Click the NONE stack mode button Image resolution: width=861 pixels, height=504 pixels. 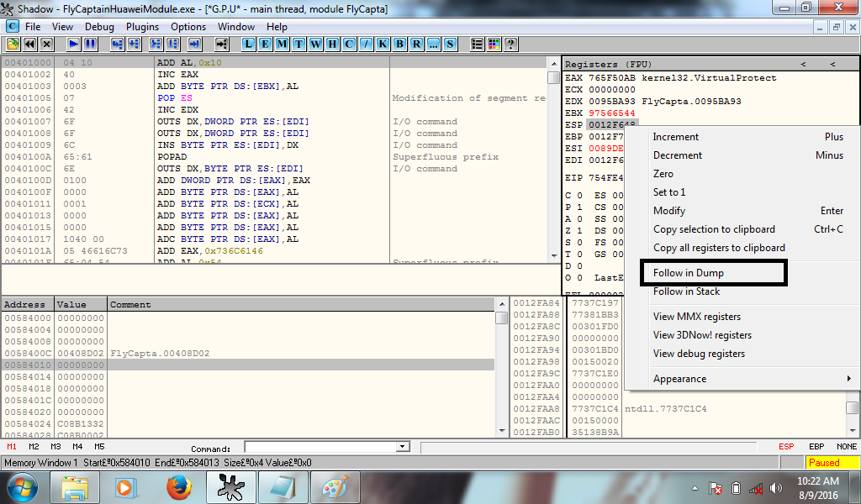click(x=846, y=447)
